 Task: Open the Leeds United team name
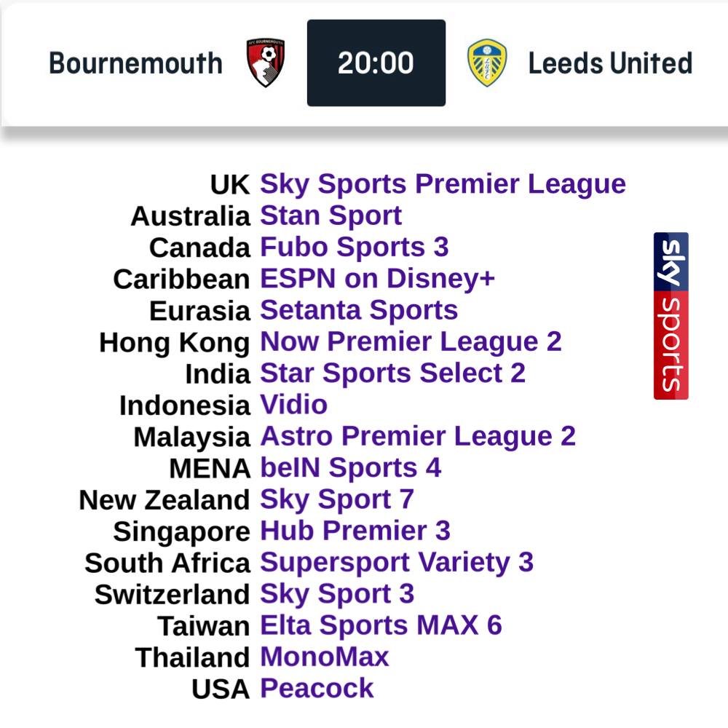[x=611, y=63]
